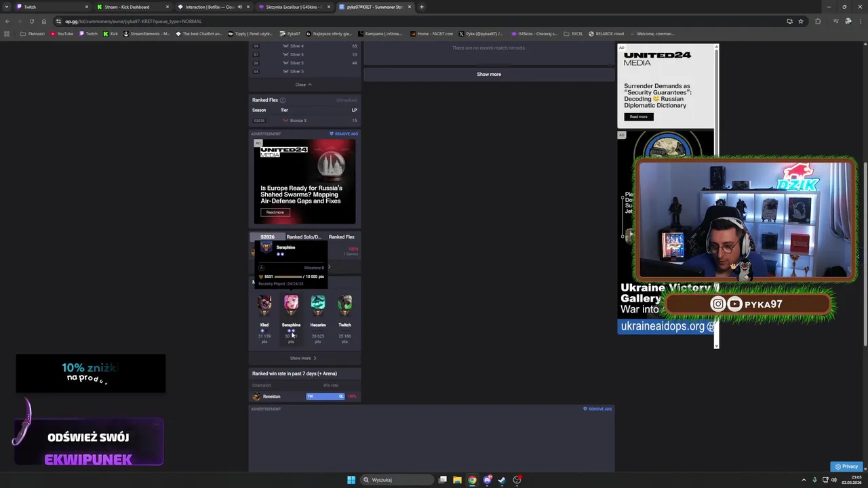The height and width of the screenshot is (488, 868).
Task: Click Remove Ads above bottom advertisement
Action: click(x=597, y=409)
